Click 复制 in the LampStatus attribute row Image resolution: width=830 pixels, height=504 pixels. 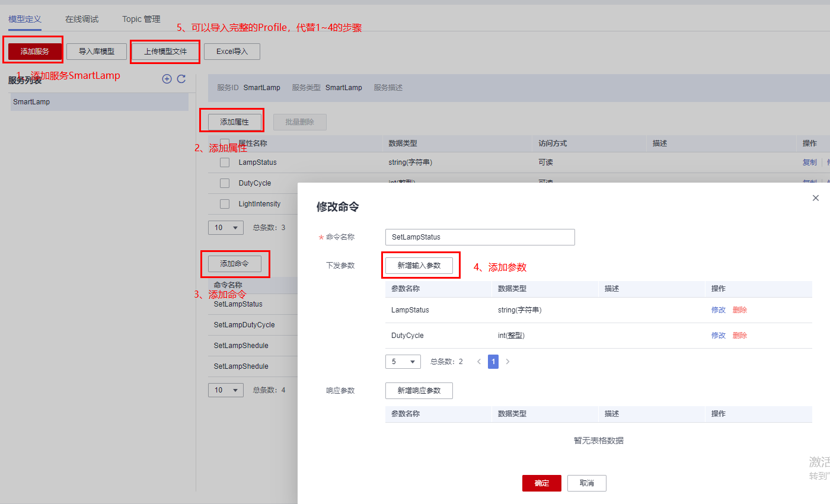point(809,162)
